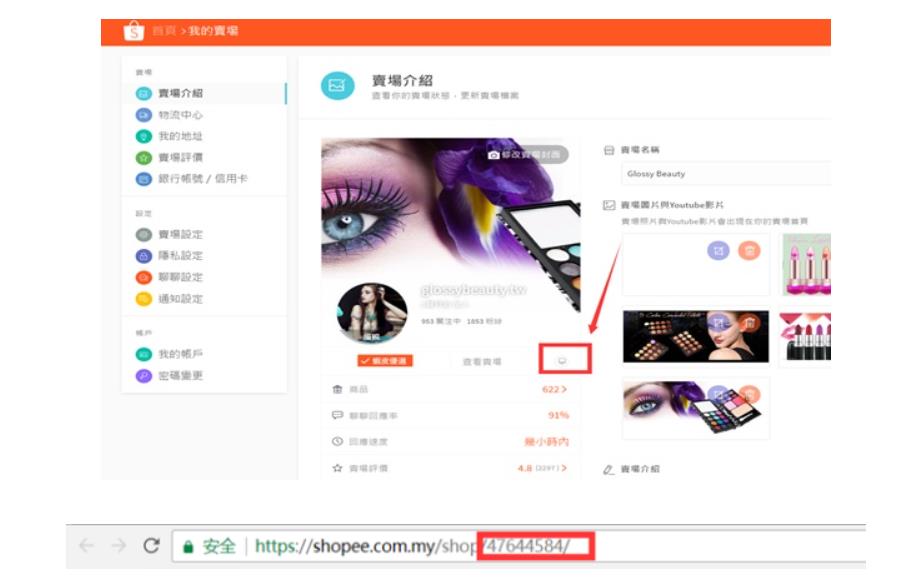Click the shop avatar to edit it
Viewport: 919px width, 578px height.
372,313
